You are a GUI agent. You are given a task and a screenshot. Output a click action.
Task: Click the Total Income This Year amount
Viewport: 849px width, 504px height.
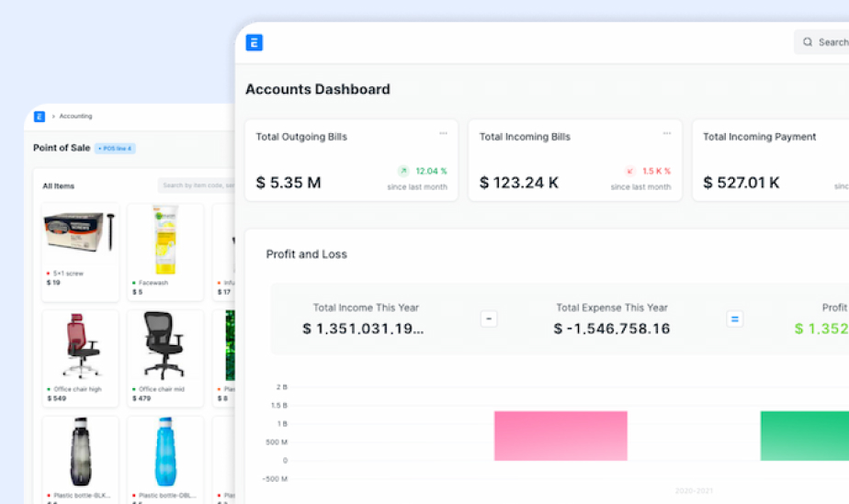point(363,329)
